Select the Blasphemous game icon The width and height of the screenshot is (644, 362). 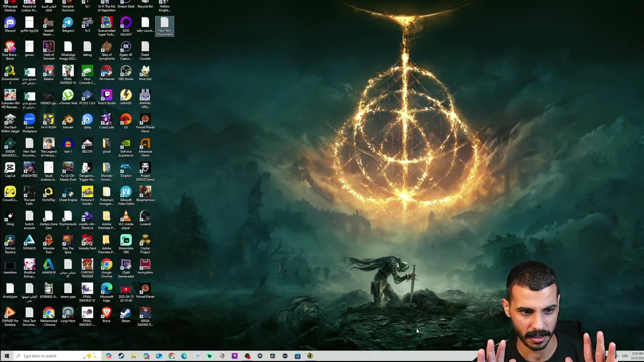(x=145, y=194)
